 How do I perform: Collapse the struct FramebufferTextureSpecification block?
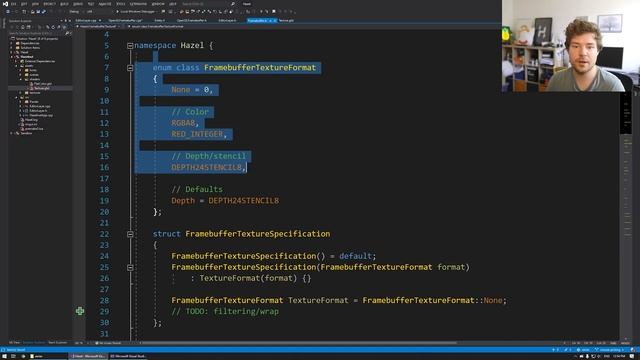pos(130,234)
